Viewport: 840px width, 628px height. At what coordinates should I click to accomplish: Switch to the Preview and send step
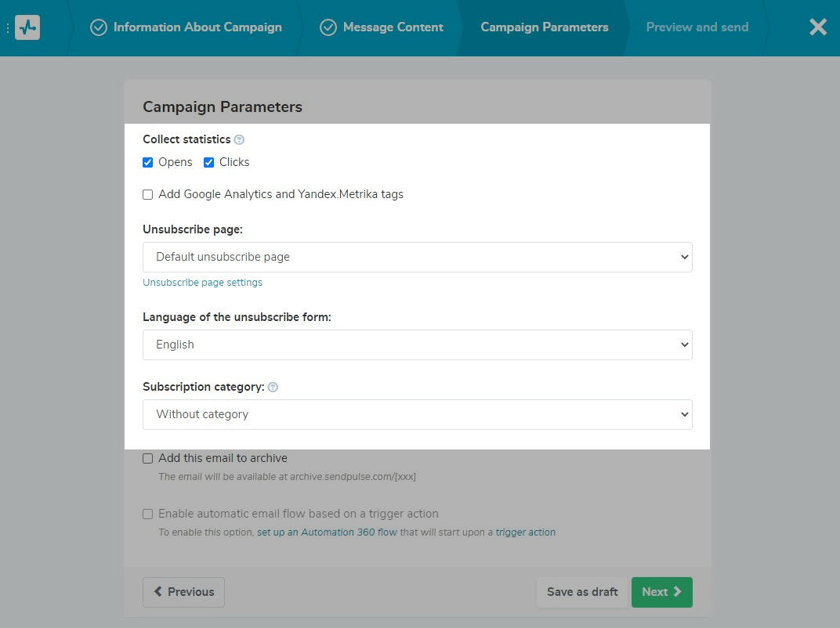tap(697, 27)
